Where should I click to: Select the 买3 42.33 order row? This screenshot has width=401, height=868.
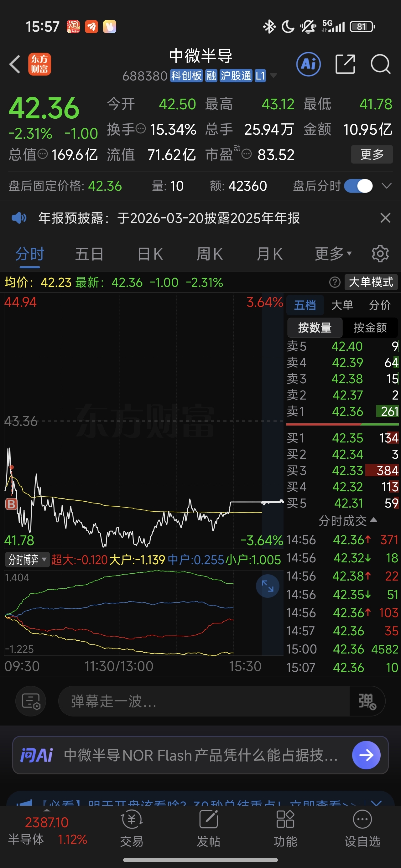[x=342, y=470]
